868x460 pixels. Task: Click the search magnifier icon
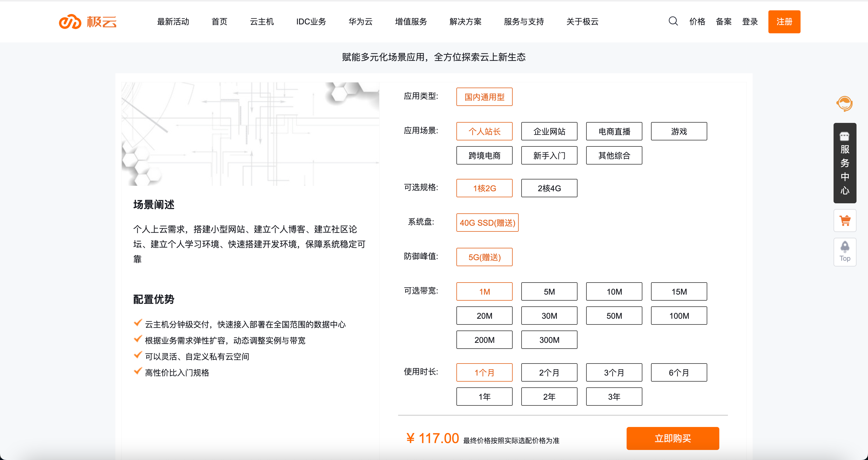pos(673,21)
